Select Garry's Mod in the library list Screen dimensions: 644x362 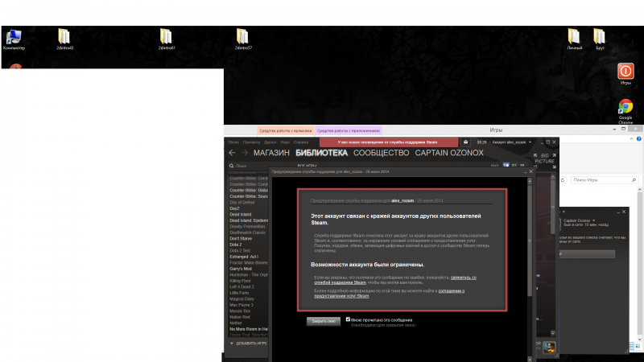pyautogui.click(x=240, y=269)
